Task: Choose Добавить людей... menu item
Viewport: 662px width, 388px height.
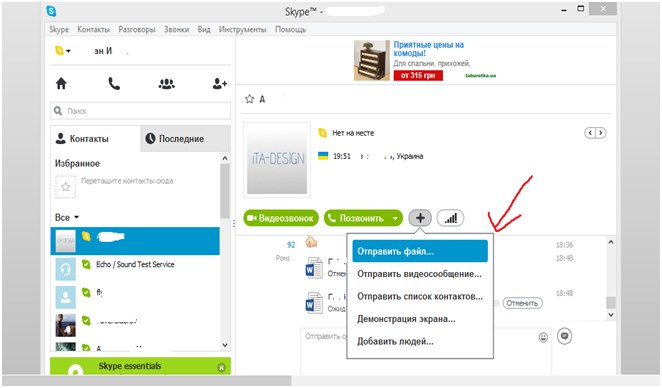Action: (x=420, y=341)
